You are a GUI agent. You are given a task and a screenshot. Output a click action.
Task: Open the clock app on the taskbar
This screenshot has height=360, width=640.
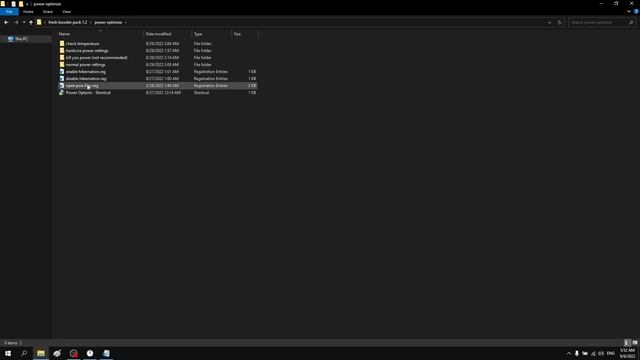coord(90,353)
